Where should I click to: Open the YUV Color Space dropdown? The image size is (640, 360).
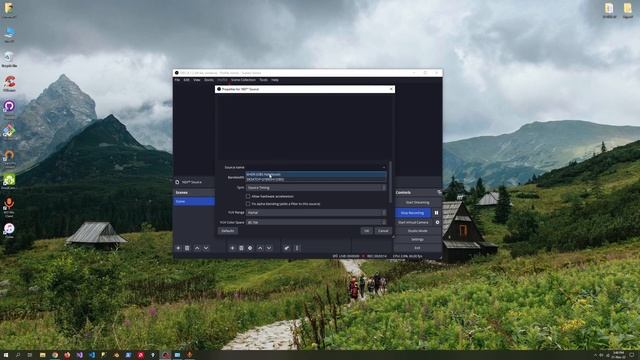(x=316, y=222)
